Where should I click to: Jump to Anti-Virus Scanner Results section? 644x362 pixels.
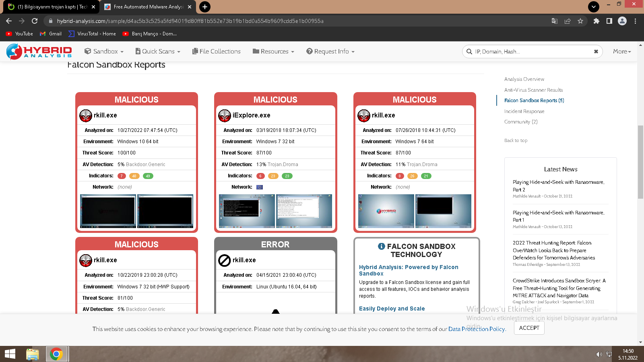(534, 90)
